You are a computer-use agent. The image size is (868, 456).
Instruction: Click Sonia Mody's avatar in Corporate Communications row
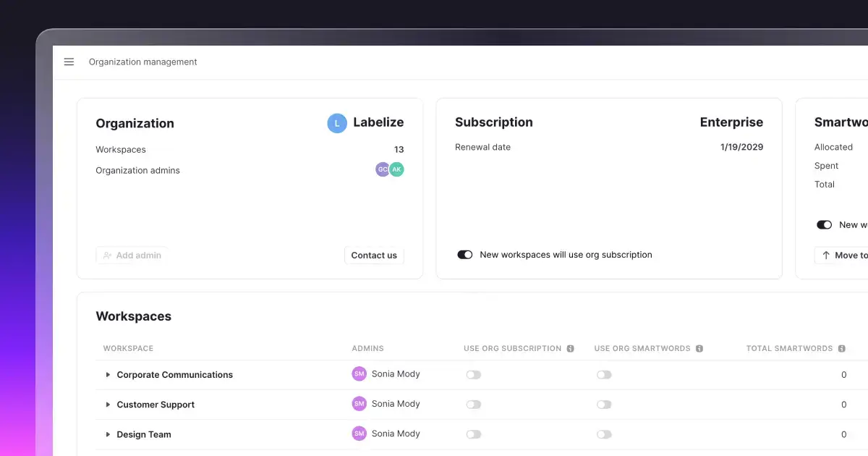coord(359,373)
